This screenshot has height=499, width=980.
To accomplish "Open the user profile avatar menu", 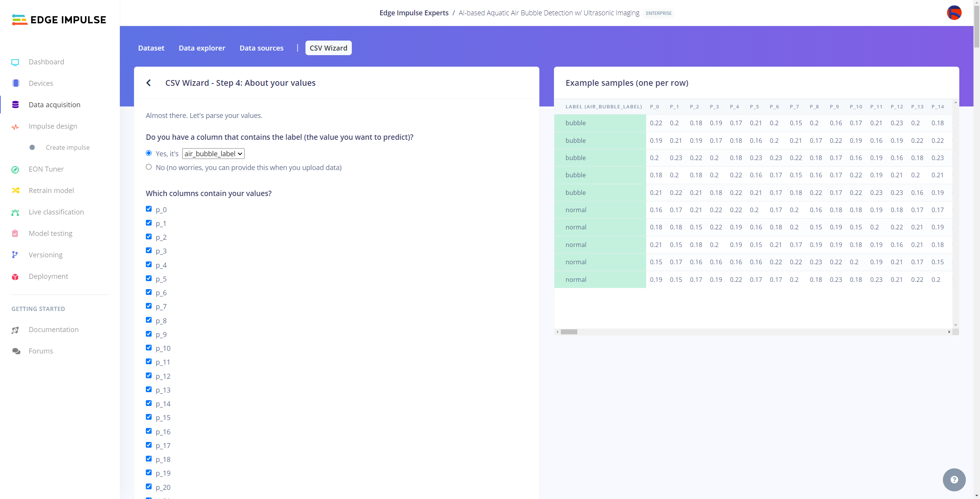I will pos(954,13).
